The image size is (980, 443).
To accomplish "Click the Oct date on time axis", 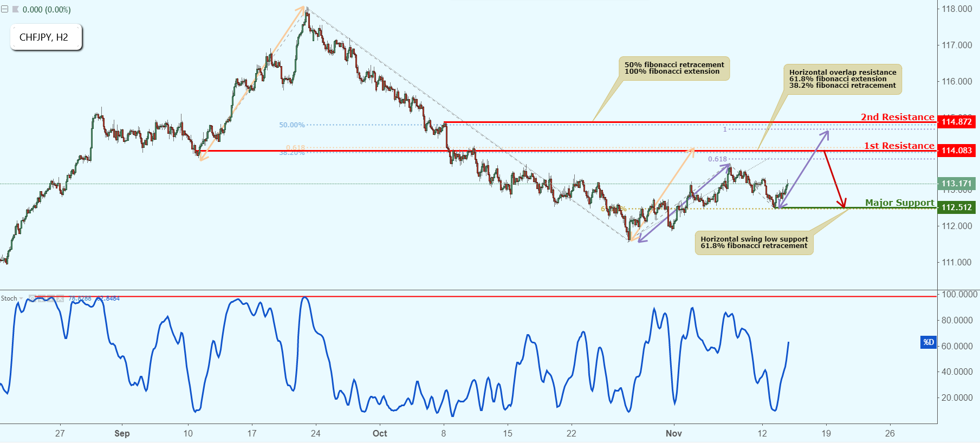I will tap(380, 433).
